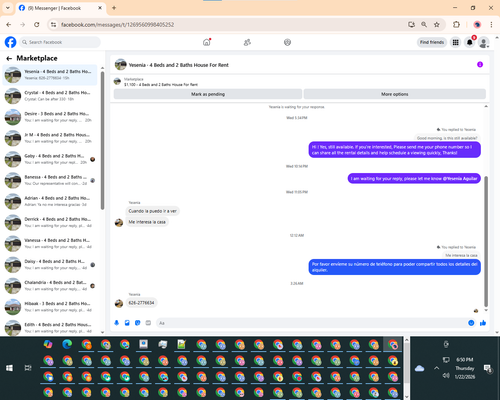This screenshot has height=400, width=500.
Task: Click @Yesenia Aguilar mention in message
Action: pos(460,179)
